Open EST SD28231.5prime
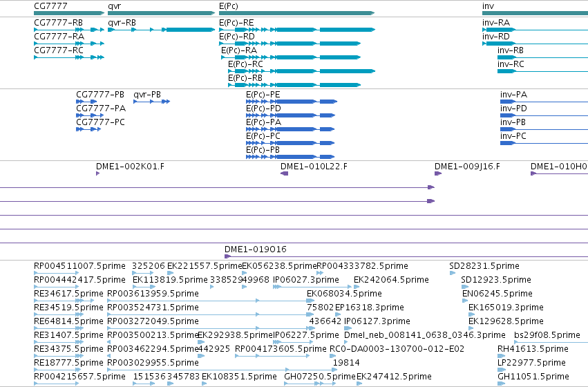 point(453,273)
